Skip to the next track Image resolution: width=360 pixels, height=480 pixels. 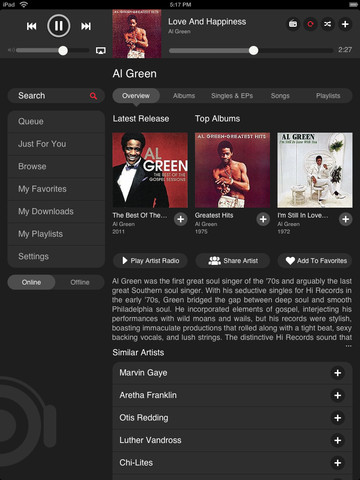(86, 26)
